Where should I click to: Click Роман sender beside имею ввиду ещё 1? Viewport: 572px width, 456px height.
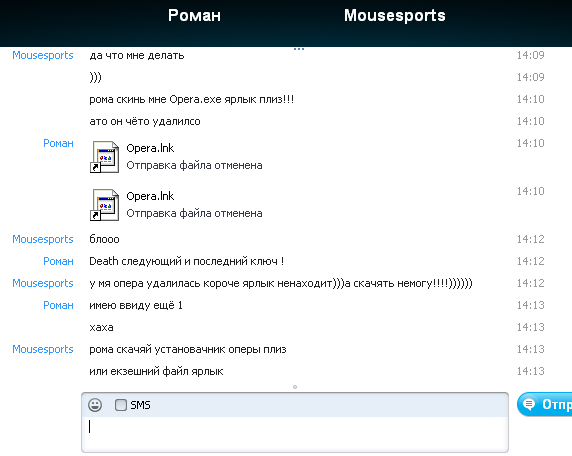[58, 305]
